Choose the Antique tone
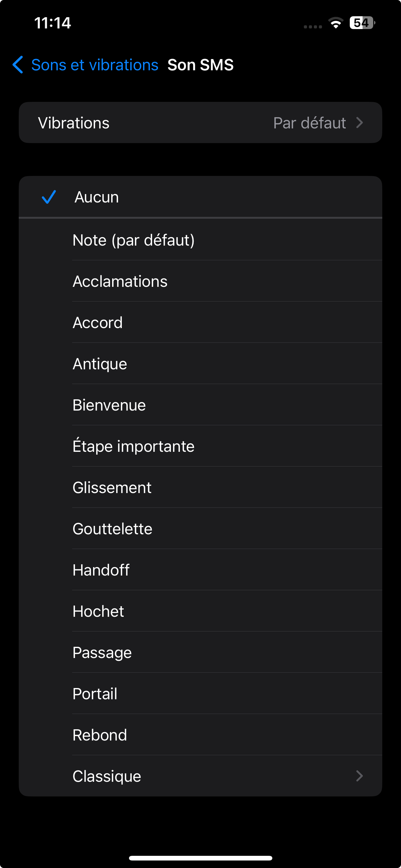This screenshot has width=401, height=868. click(100, 364)
